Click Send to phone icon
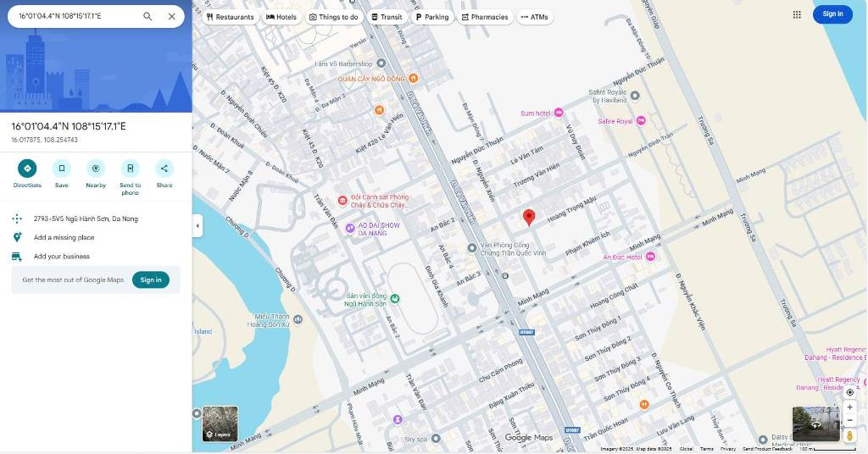The image size is (868, 454). pyautogui.click(x=130, y=168)
